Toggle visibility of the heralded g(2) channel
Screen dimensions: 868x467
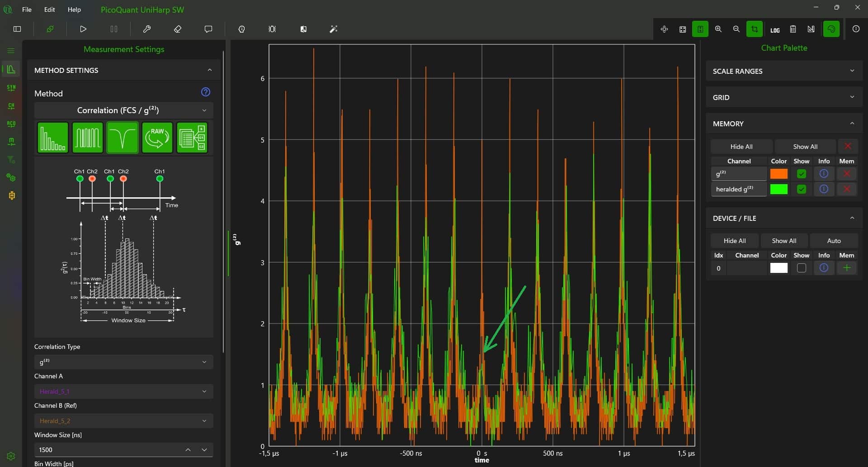[x=802, y=189]
